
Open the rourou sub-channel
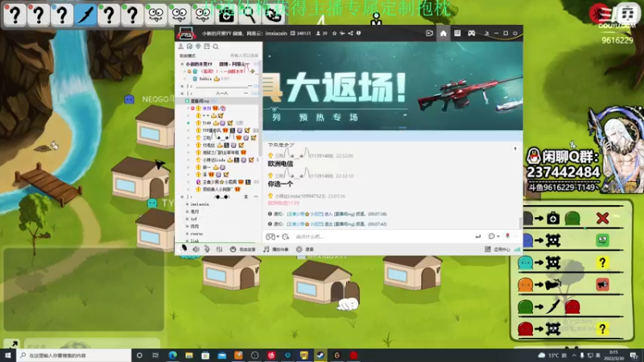(x=196, y=234)
